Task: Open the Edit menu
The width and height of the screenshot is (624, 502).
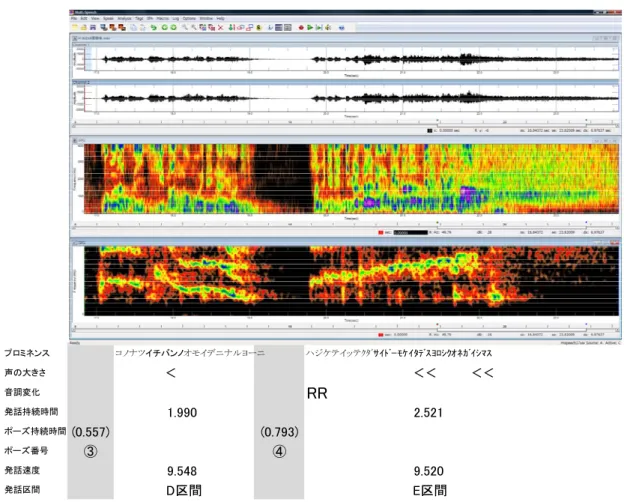Action: [x=84, y=18]
